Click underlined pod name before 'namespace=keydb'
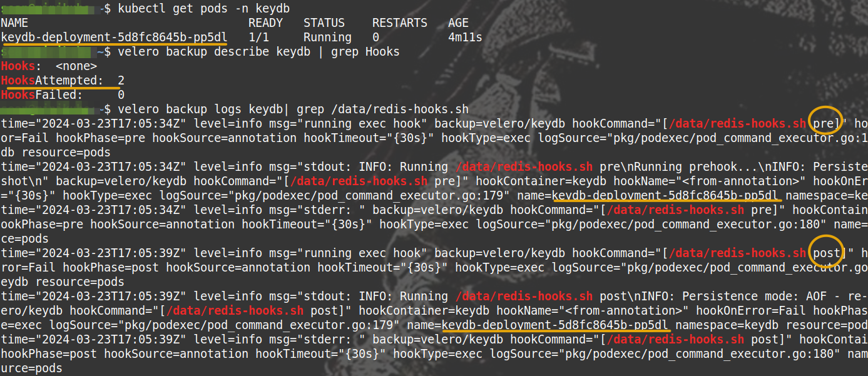This screenshot has height=376, width=868. point(556,325)
